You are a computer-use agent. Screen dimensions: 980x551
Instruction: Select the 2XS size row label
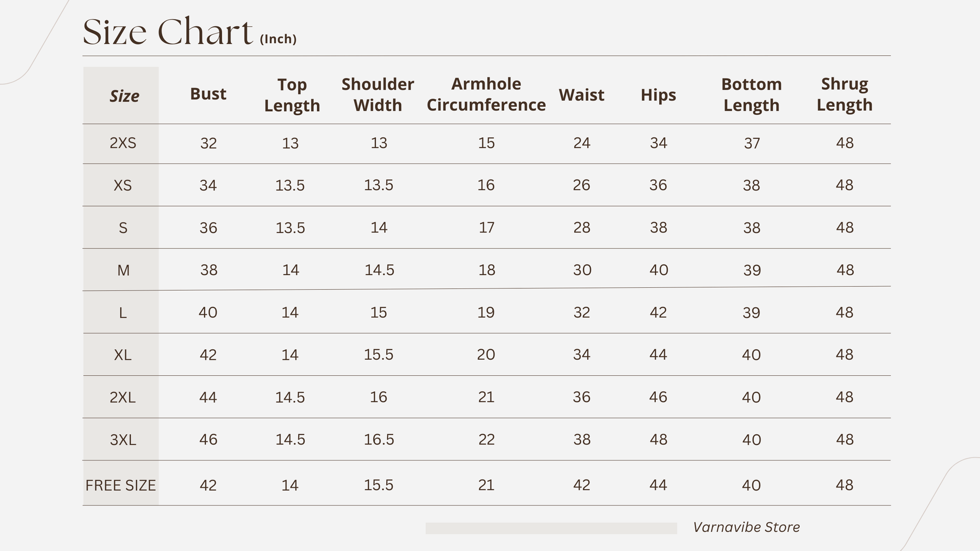tap(123, 143)
